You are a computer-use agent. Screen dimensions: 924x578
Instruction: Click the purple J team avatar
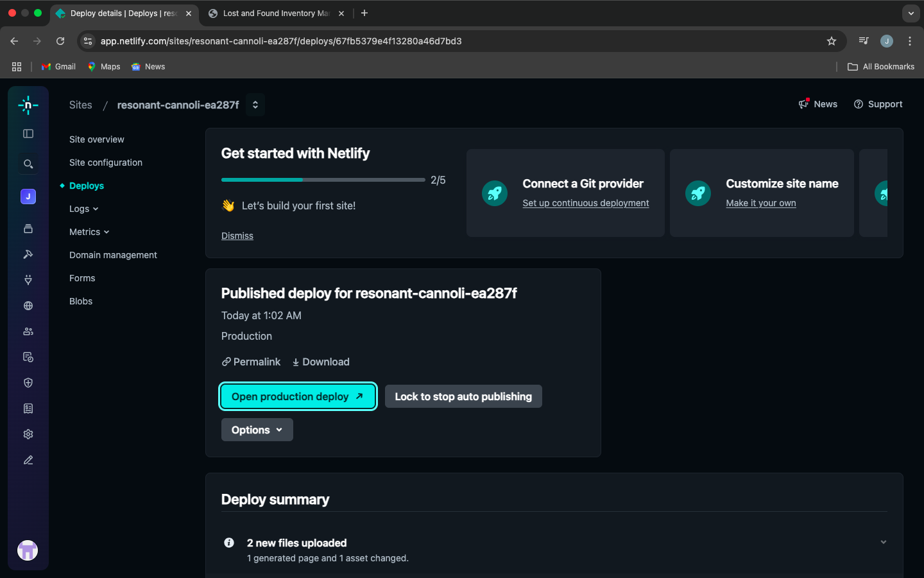(28, 197)
